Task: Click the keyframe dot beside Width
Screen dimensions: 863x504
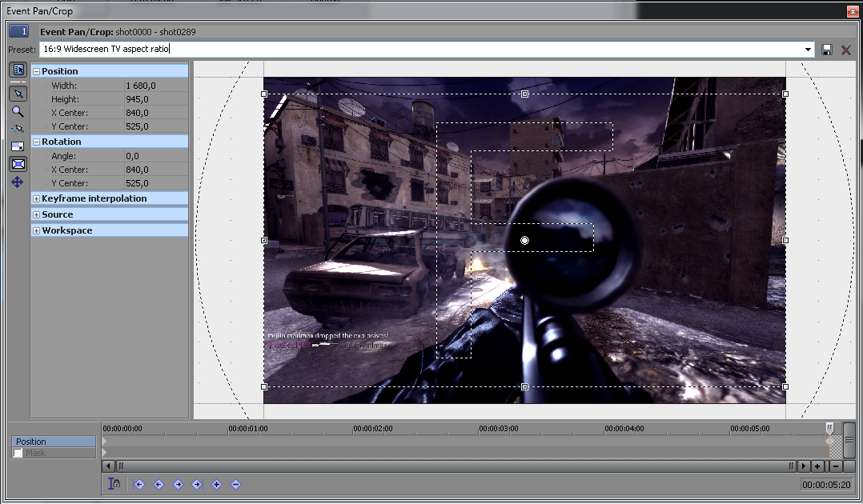Action: [46, 86]
